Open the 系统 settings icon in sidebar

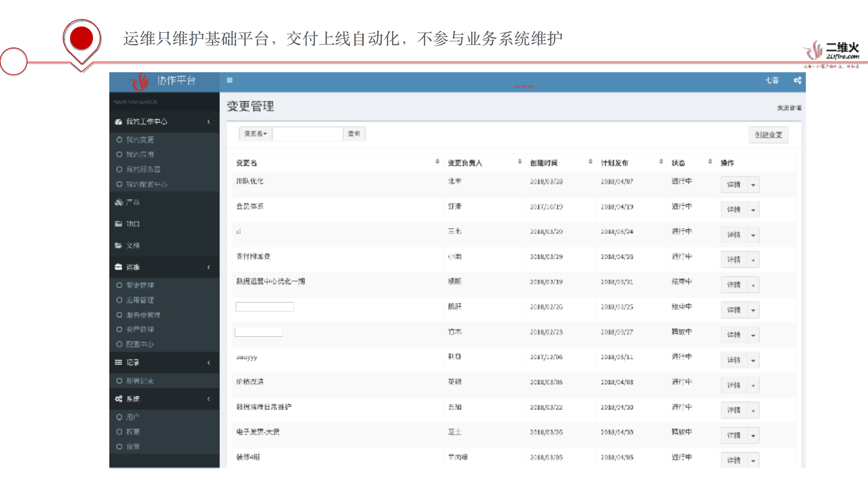118,399
